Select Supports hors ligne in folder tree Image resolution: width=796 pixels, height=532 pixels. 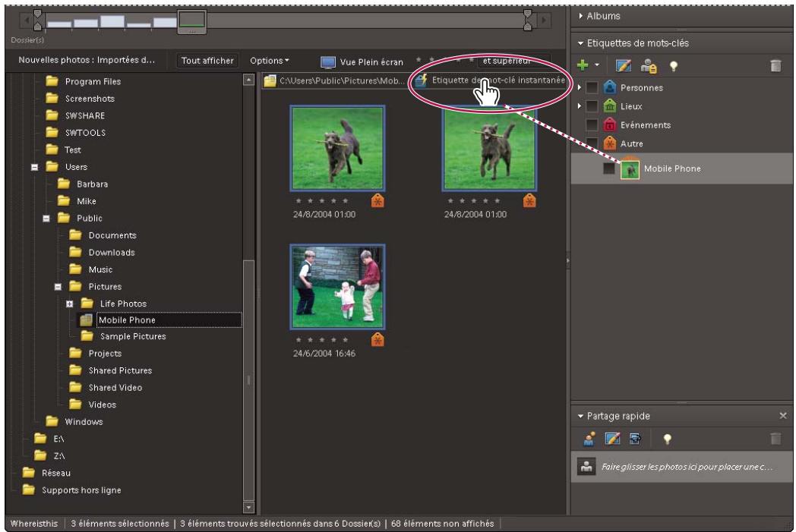click(81, 490)
